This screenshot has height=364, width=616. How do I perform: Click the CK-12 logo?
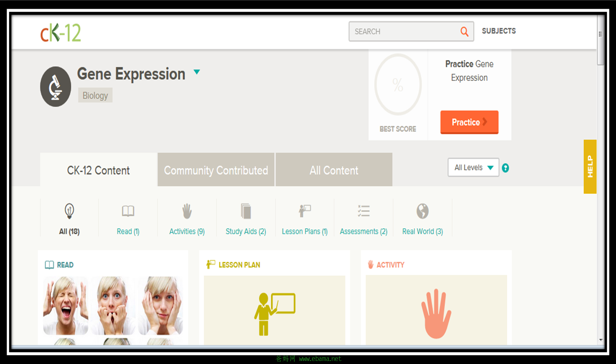pos(61,32)
